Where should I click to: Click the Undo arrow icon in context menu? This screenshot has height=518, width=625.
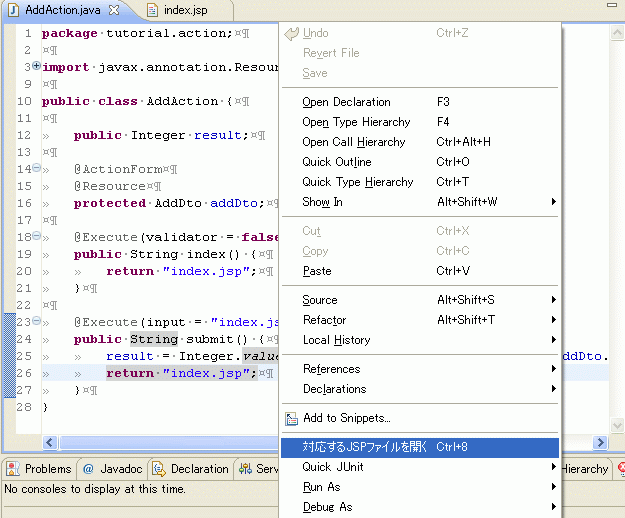click(x=291, y=34)
